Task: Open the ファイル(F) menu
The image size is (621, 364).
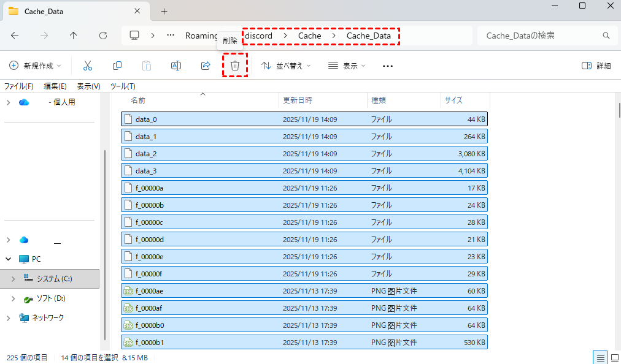Action: 19,86
